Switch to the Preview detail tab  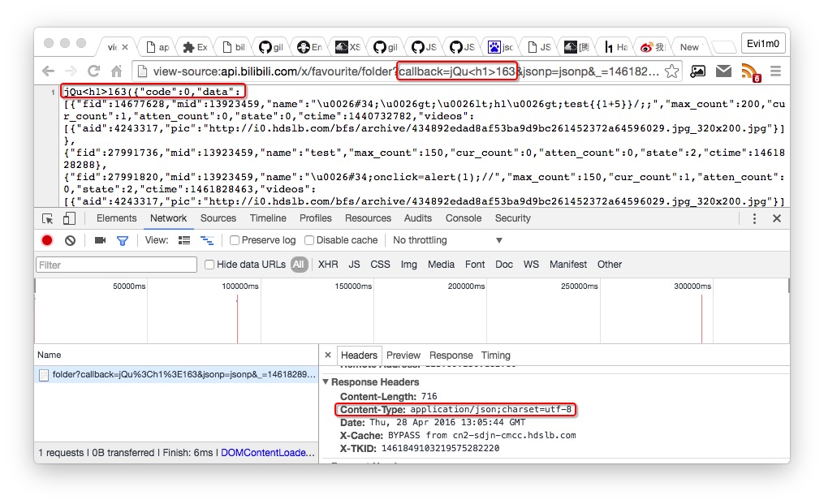403,355
